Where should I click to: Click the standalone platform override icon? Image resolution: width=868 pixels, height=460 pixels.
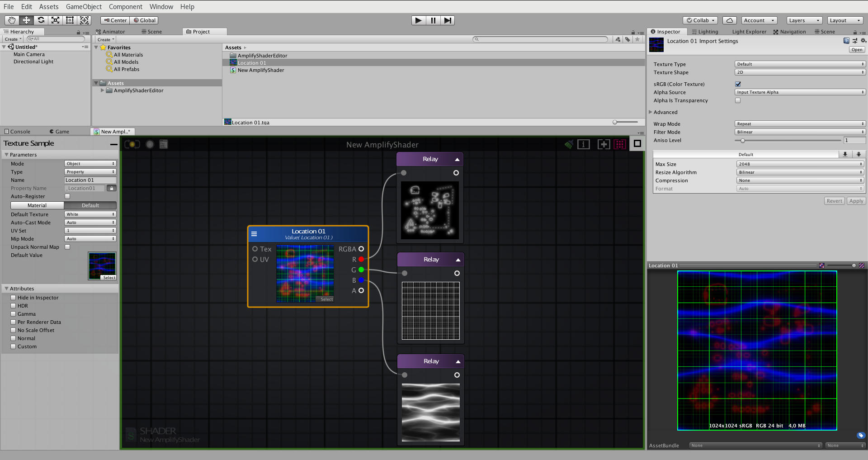coord(844,154)
